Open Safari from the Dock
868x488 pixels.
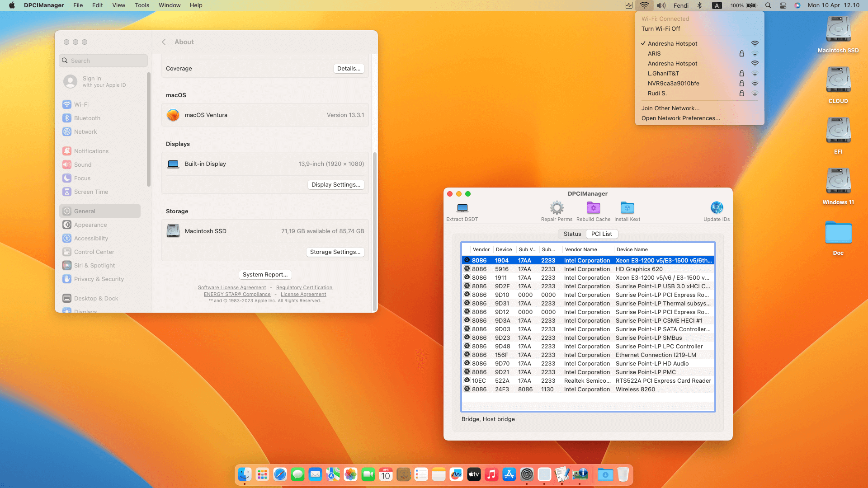[280, 474]
